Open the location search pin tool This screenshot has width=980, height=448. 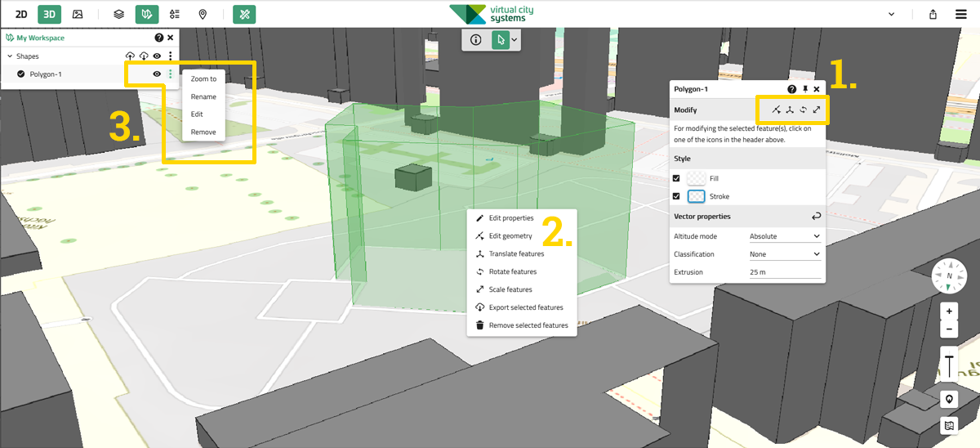point(203,14)
